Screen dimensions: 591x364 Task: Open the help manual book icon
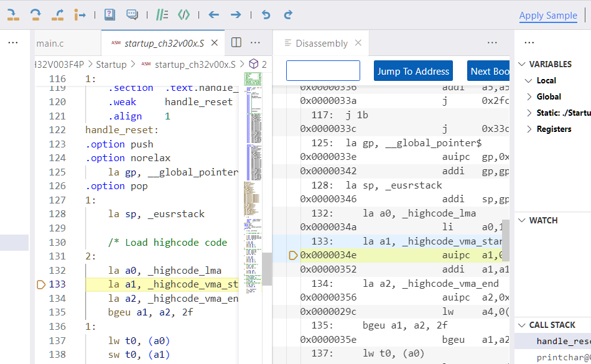pos(109,14)
